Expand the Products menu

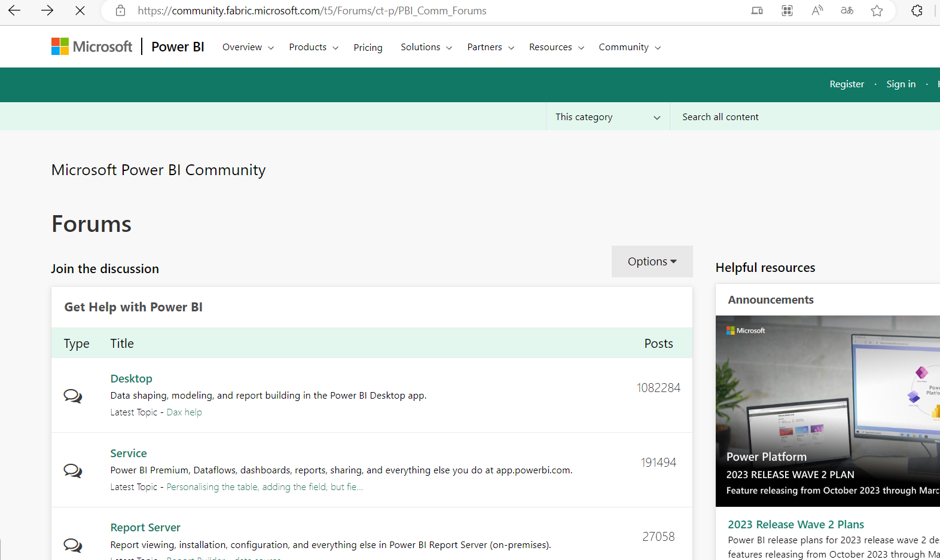[x=314, y=47]
